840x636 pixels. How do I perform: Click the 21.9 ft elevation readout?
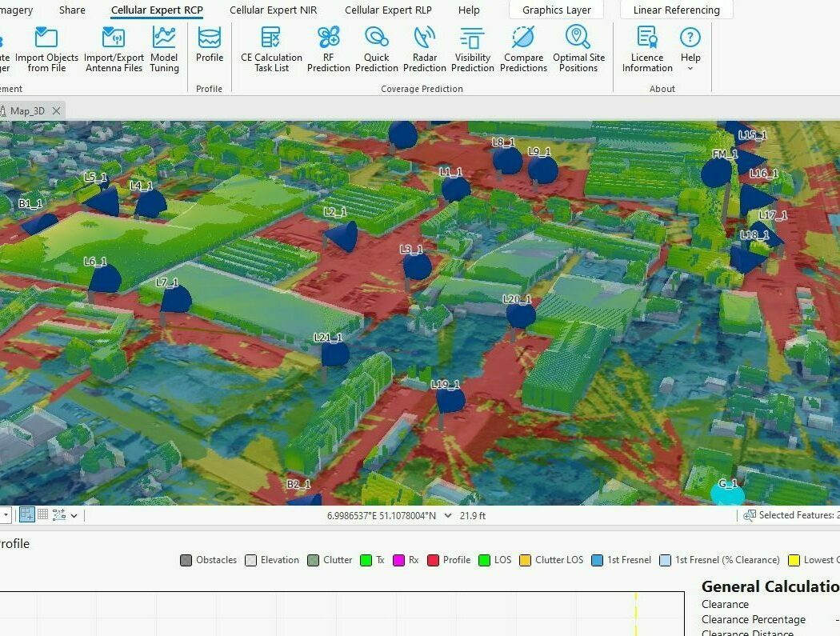(473, 515)
